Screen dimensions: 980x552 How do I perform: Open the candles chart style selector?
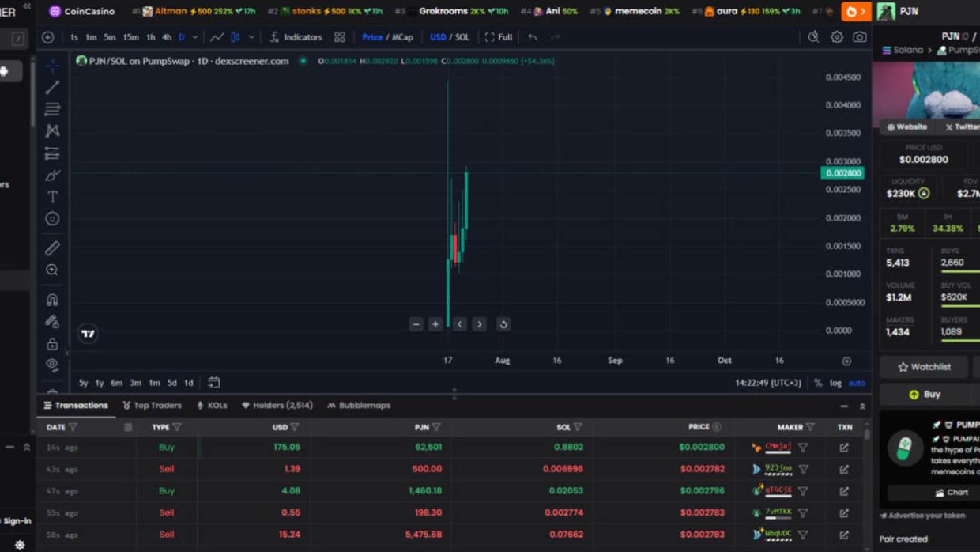(236, 37)
